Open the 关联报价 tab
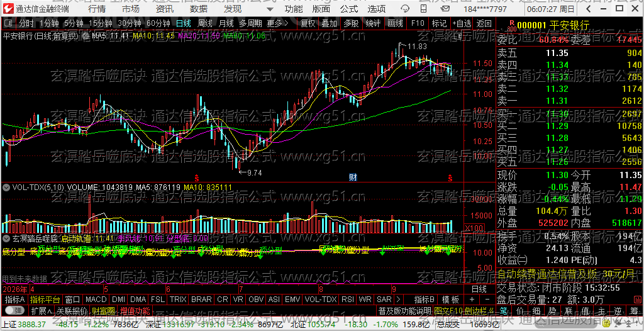Screen dimensions: 644x331 tap(72, 310)
